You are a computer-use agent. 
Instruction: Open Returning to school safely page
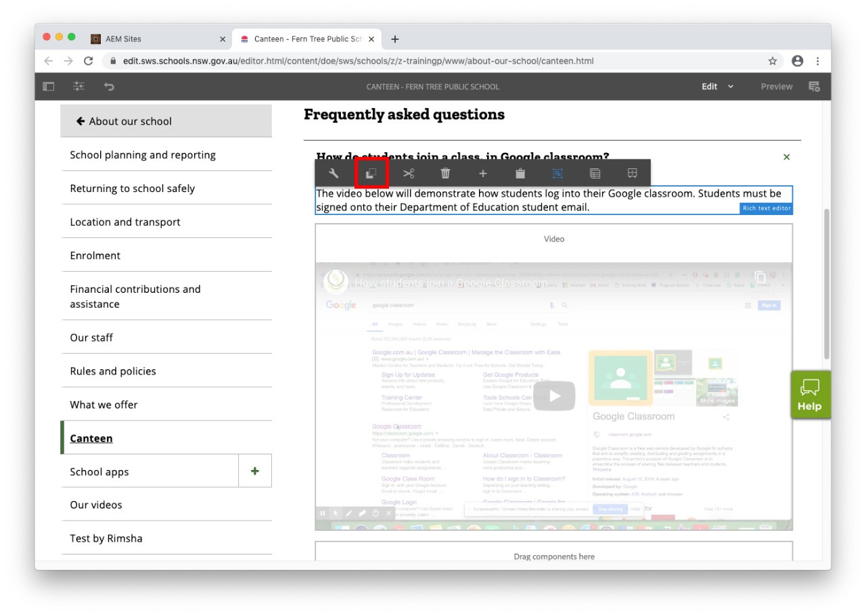pyautogui.click(x=133, y=189)
